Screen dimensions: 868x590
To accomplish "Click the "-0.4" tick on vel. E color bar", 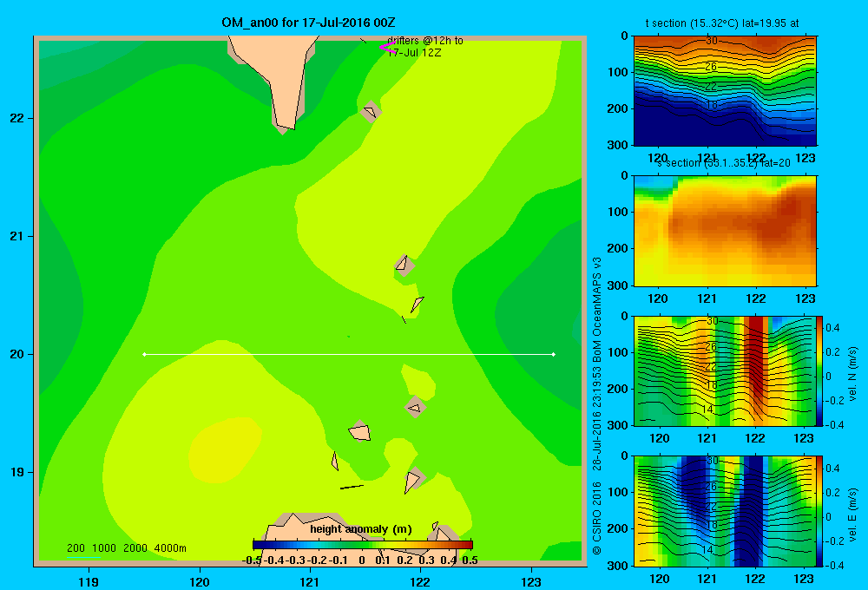I will [x=834, y=565].
